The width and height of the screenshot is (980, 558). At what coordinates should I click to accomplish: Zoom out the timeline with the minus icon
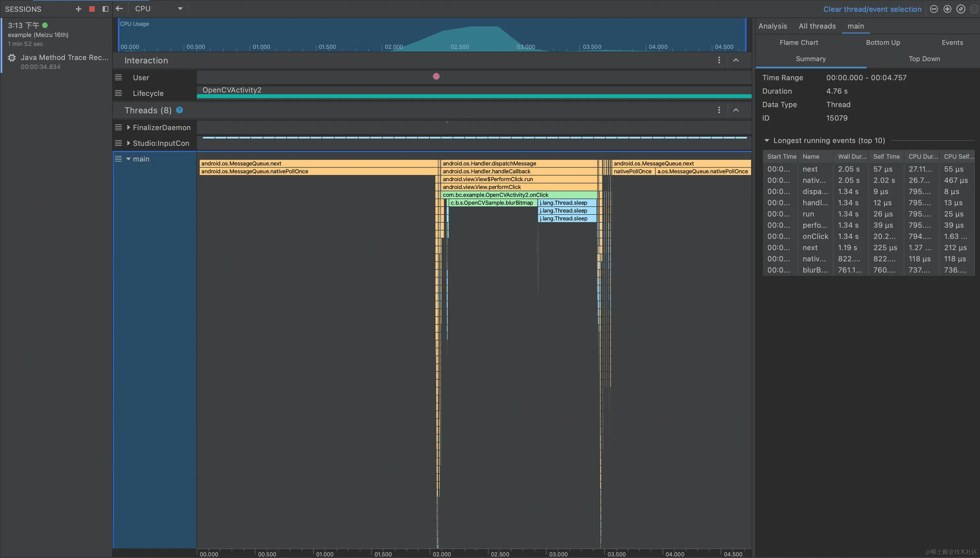point(934,9)
